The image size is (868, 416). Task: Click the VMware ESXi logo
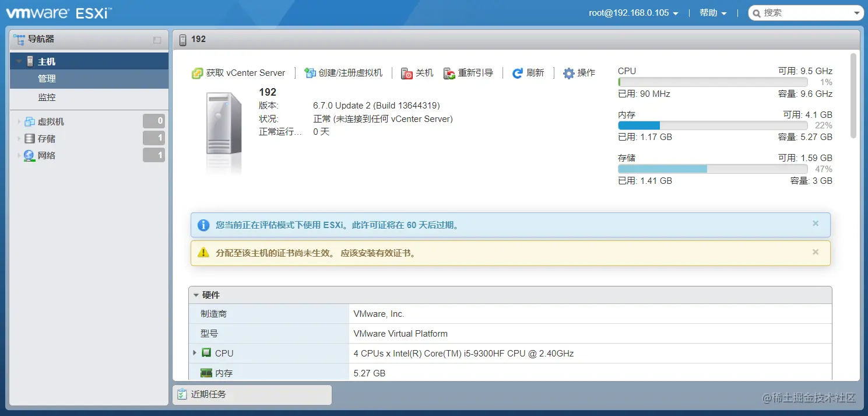[59, 12]
